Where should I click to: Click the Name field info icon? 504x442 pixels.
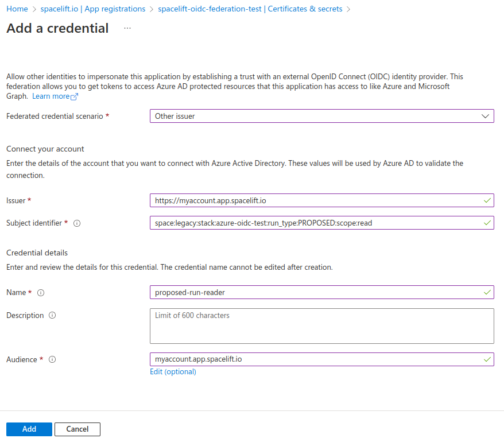[x=41, y=293]
